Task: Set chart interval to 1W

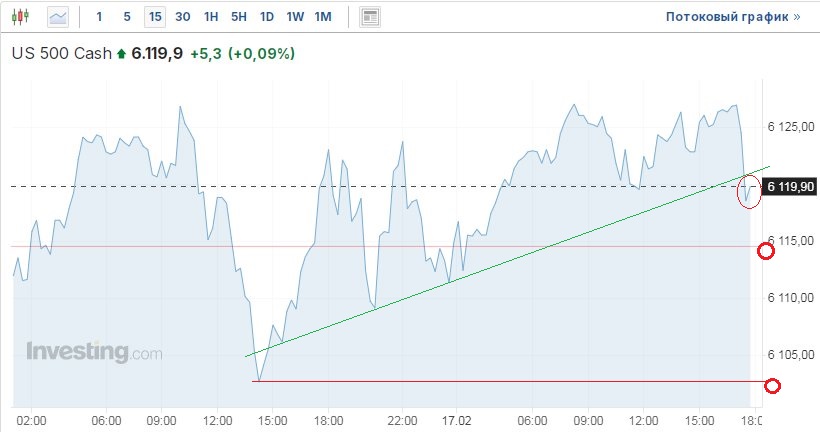Action: pyautogui.click(x=295, y=17)
